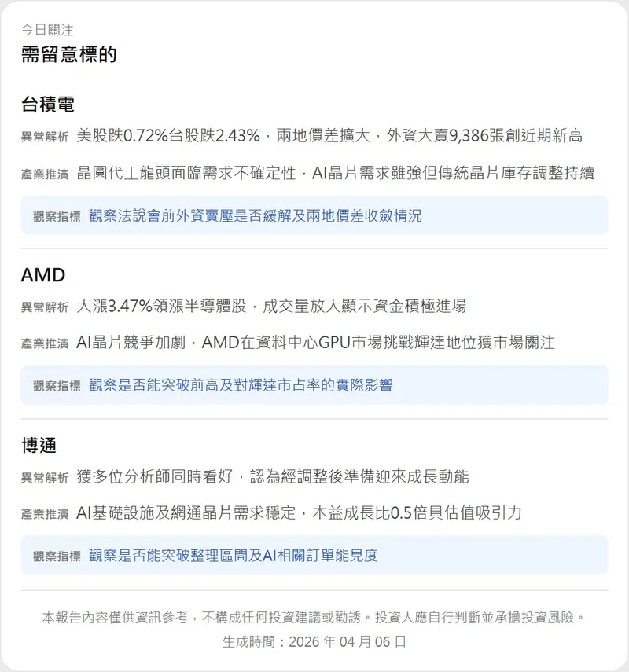Click the 本報告內容僅供資訊參考 disclaimer text
The image size is (629, 672).
coord(314,618)
